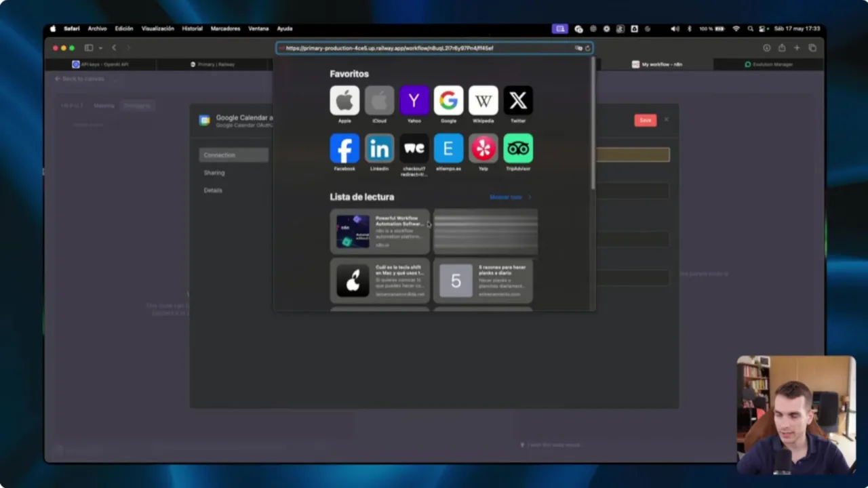The width and height of the screenshot is (868, 488).
Task: Switch to My workflow n8n tab
Action: point(656,64)
